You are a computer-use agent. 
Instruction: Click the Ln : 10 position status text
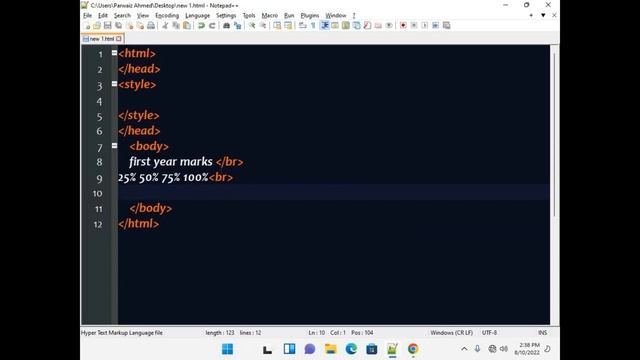click(x=316, y=333)
